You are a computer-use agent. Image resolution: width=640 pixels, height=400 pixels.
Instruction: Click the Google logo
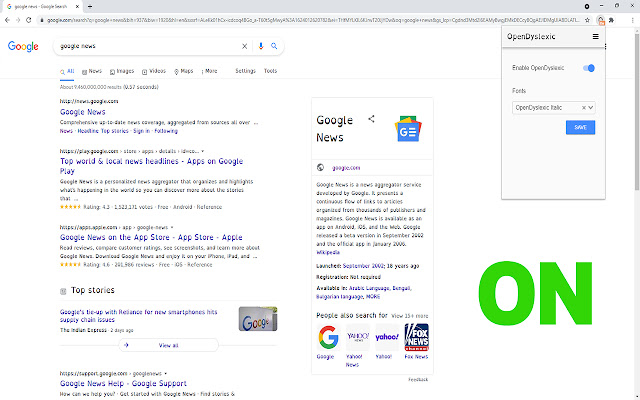tap(23, 46)
